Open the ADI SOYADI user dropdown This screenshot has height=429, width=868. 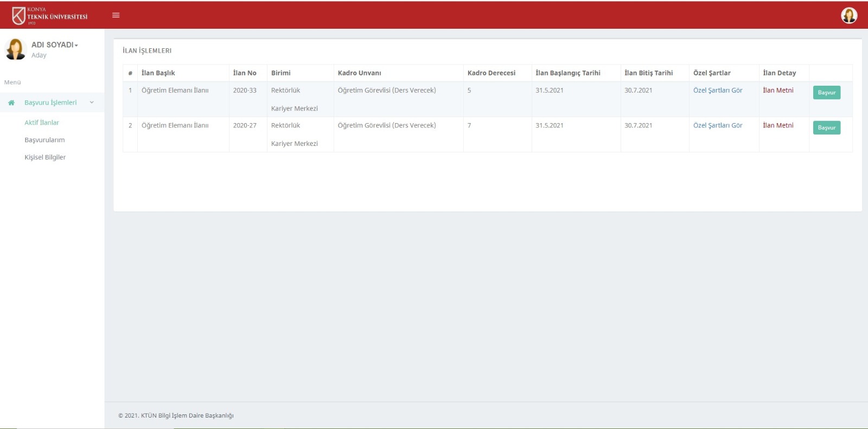coord(54,45)
